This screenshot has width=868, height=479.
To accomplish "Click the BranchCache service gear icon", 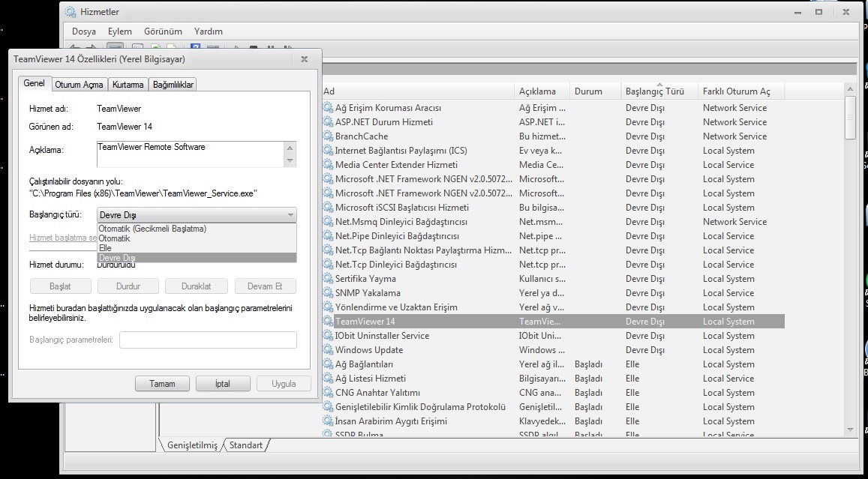I will (x=329, y=136).
